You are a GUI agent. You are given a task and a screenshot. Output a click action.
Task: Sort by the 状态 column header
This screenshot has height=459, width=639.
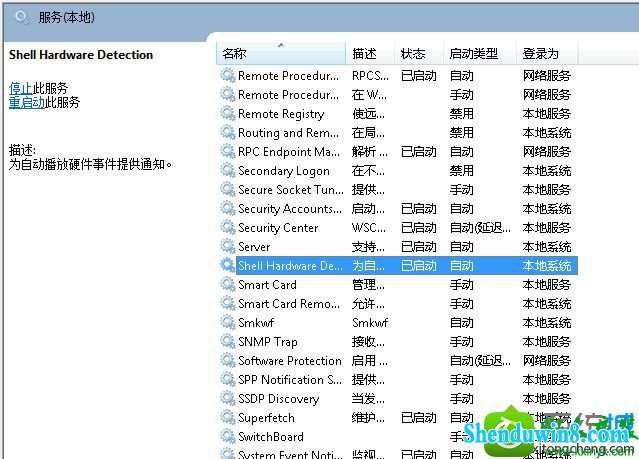click(x=419, y=53)
